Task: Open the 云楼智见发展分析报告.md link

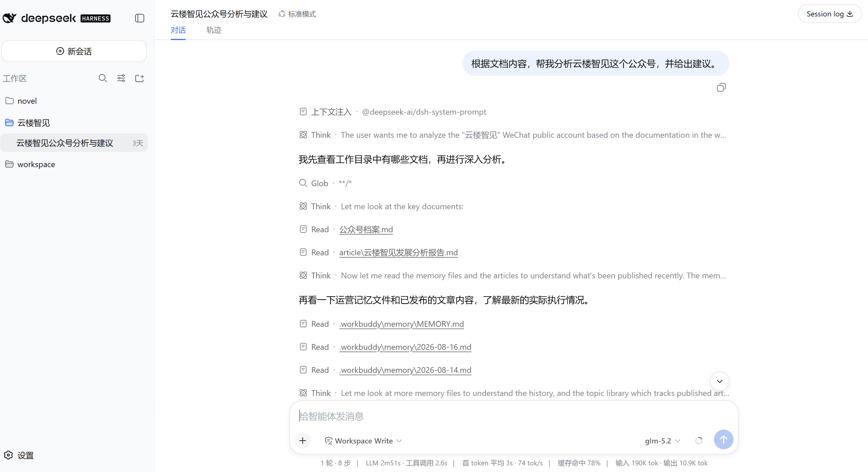Action: (x=398, y=252)
